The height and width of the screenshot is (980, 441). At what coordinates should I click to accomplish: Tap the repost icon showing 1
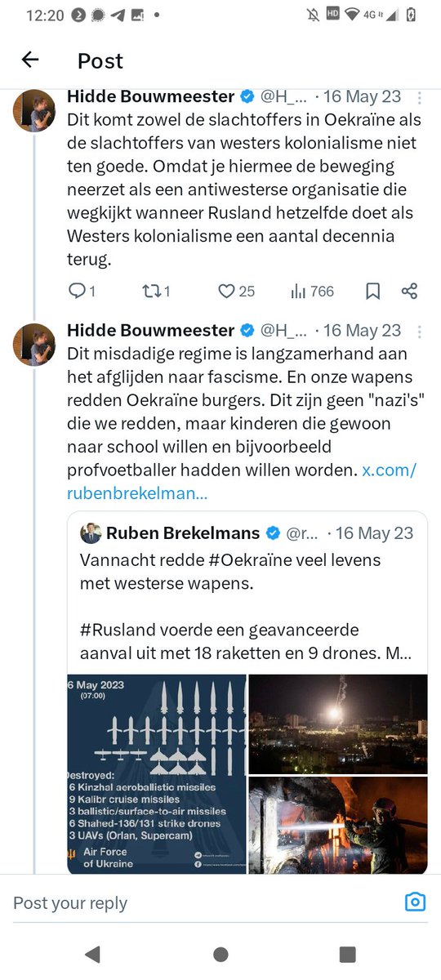156,291
